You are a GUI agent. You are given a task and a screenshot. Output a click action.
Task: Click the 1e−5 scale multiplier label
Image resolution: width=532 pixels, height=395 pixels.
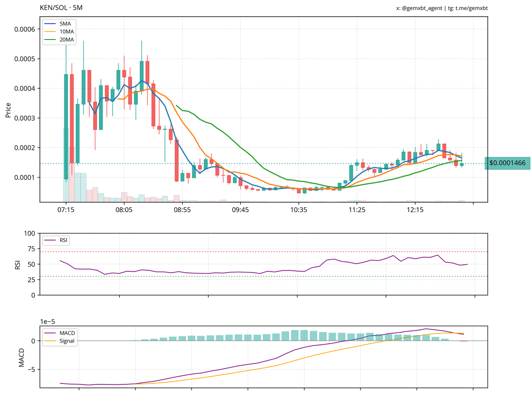(x=47, y=321)
